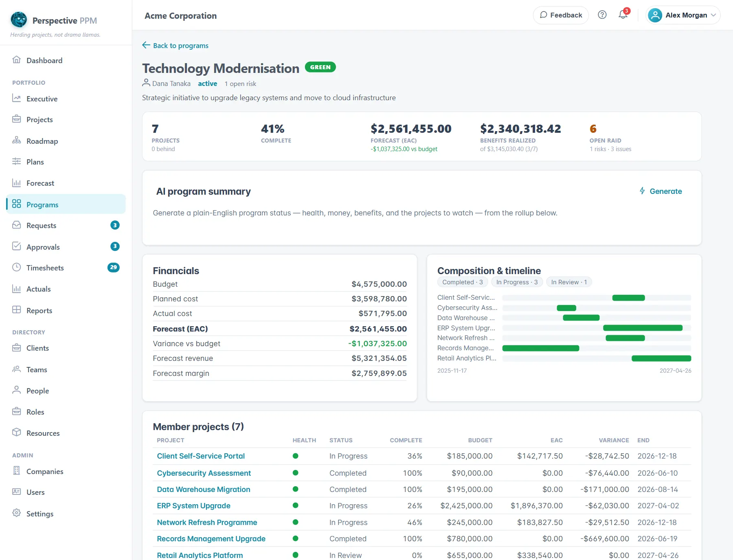Click Generate for AI program summary
Image resolution: width=733 pixels, height=560 pixels.
coord(661,191)
